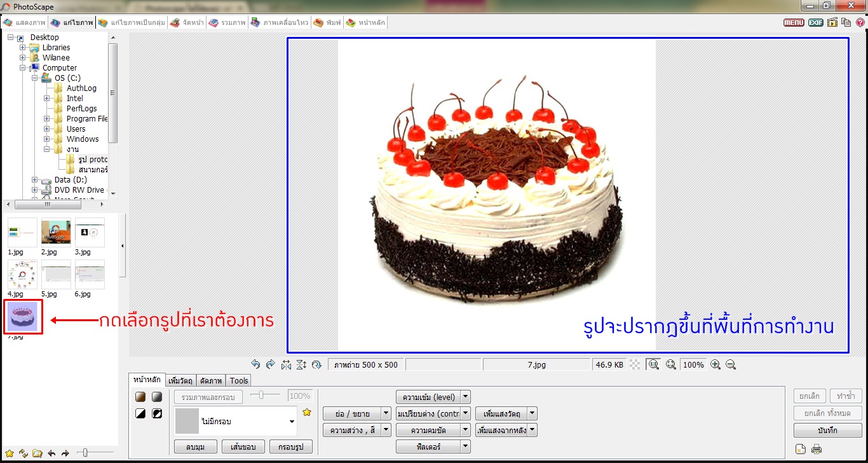Open the Tools tab in editor panel

click(239, 380)
